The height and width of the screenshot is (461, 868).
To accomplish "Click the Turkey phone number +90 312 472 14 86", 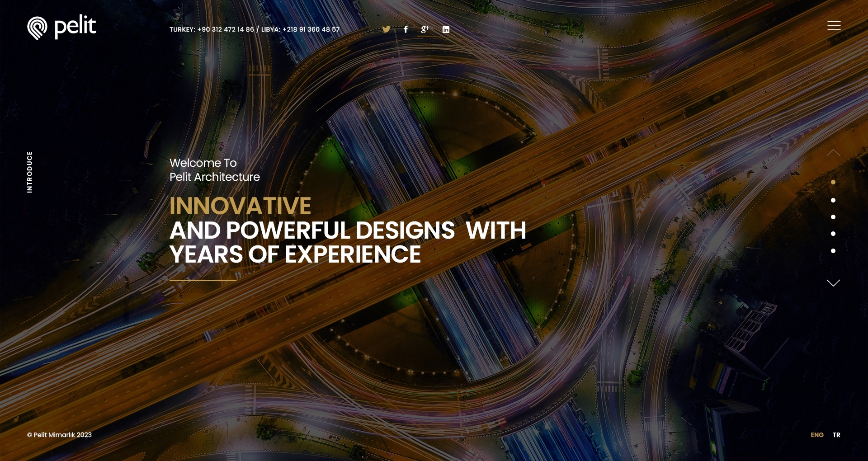I will point(226,29).
